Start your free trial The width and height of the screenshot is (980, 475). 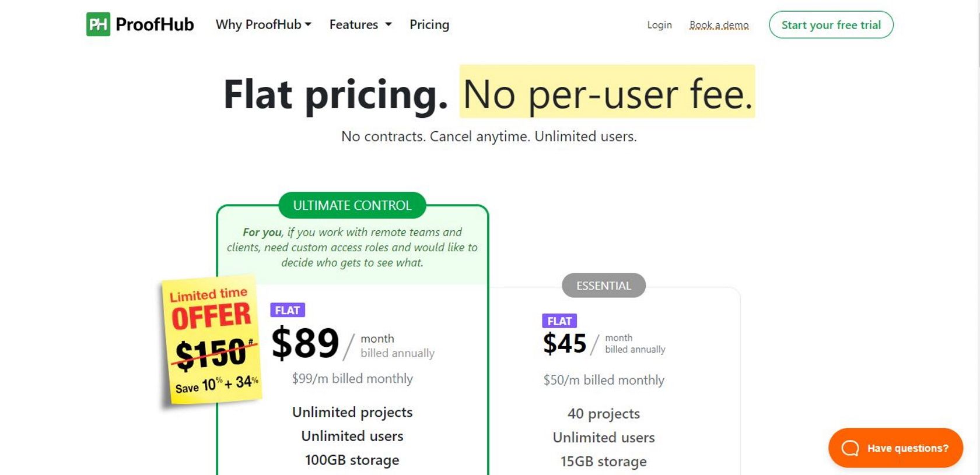pyautogui.click(x=831, y=25)
